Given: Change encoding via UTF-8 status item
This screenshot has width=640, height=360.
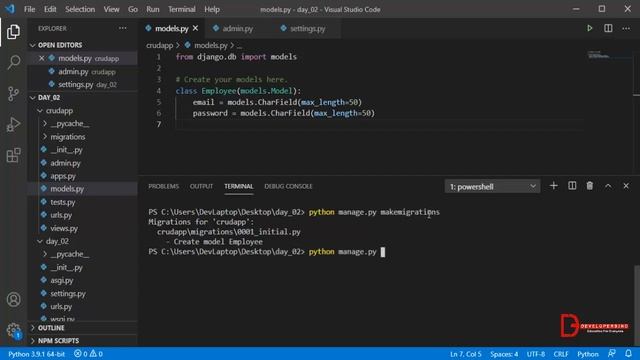Looking at the screenshot, I should tap(536, 354).
